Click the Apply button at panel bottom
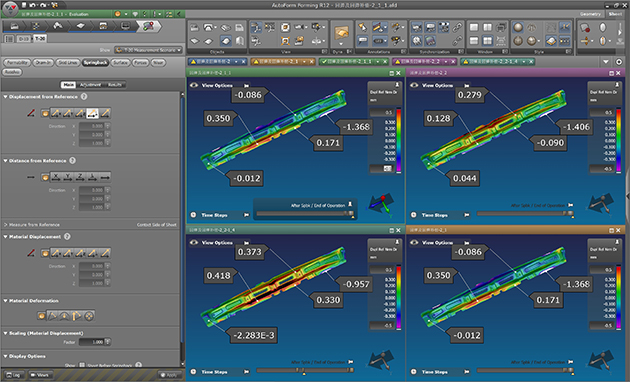The image size is (630, 382). coord(169,375)
